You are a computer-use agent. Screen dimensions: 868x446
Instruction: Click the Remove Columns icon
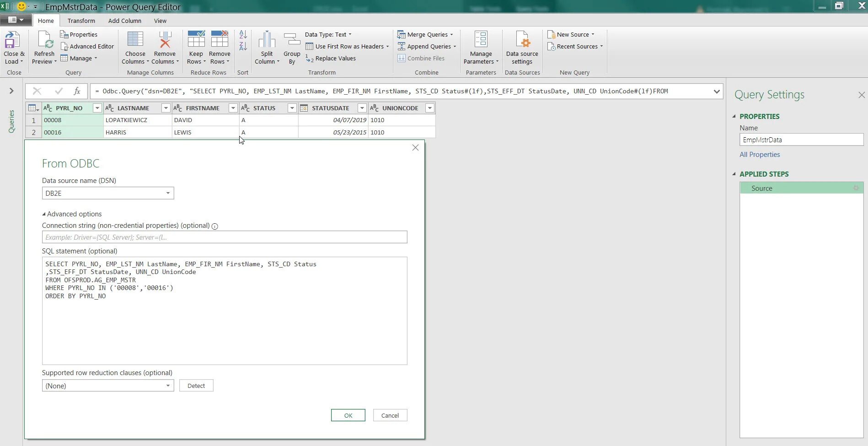(165, 39)
